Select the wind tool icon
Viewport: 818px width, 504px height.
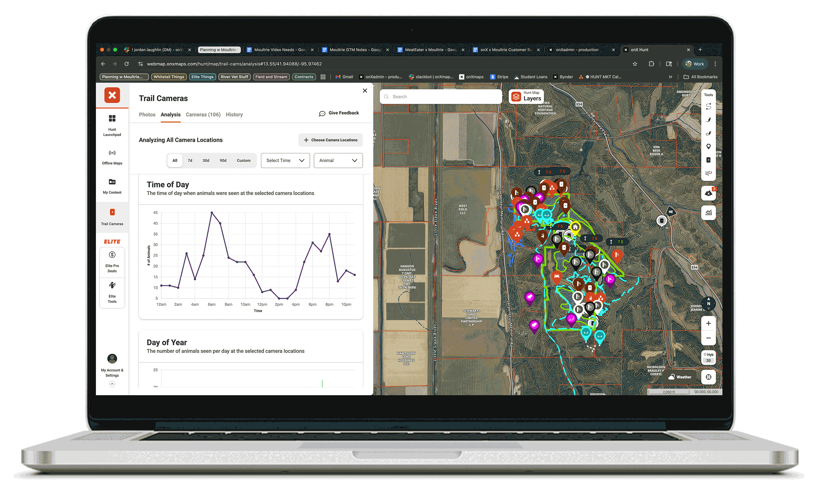pos(708,173)
